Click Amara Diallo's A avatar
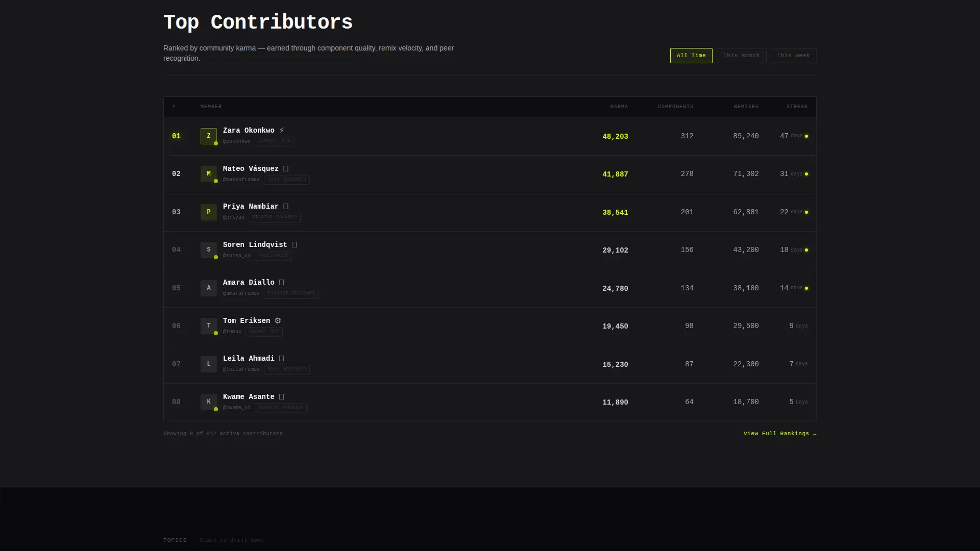This screenshot has height=551, width=980. click(x=209, y=288)
